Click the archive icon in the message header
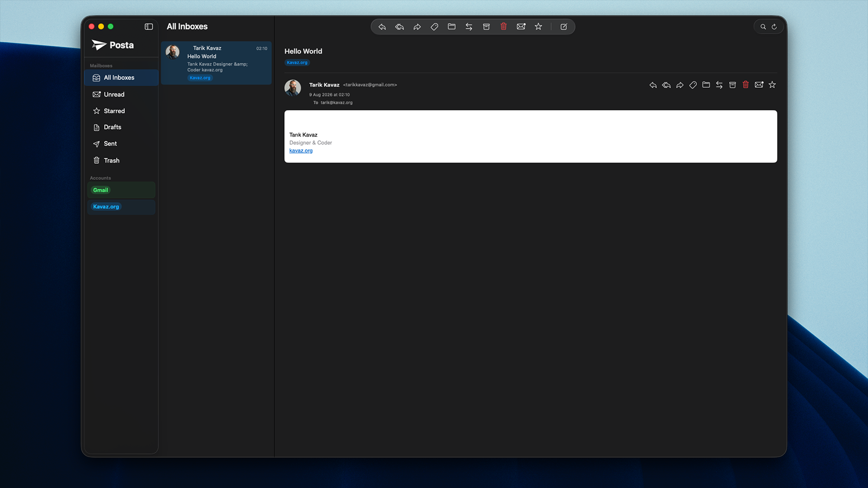The width and height of the screenshot is (868, 488). pyautogui.click(x=732, y=85)
